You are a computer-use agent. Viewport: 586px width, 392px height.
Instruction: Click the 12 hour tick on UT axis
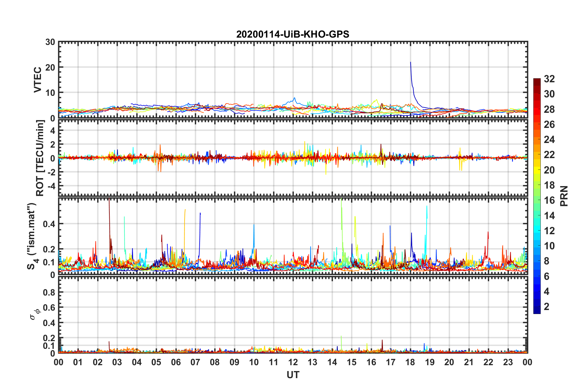click(293, 362)
